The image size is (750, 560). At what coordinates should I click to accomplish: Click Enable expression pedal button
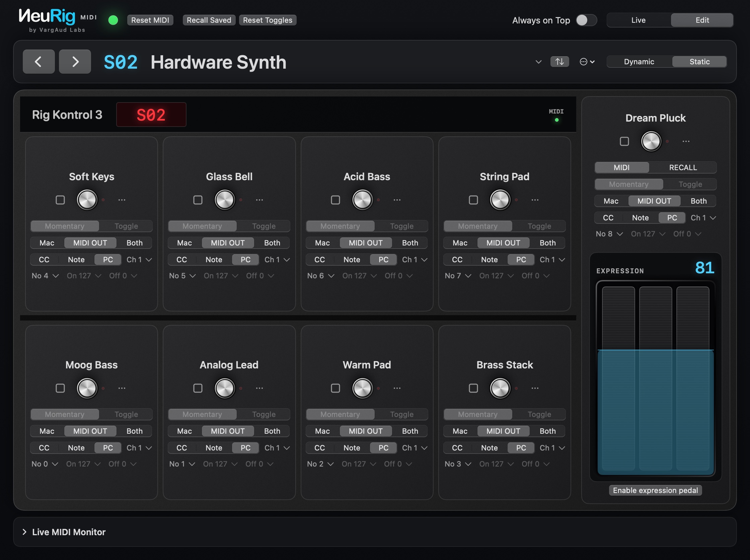[655, 490]
